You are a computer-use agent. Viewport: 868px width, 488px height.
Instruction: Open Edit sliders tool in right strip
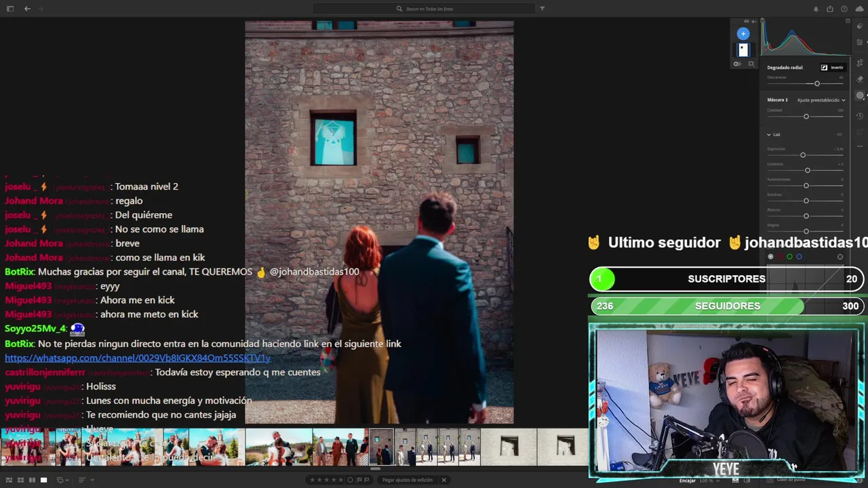point(860,42)
